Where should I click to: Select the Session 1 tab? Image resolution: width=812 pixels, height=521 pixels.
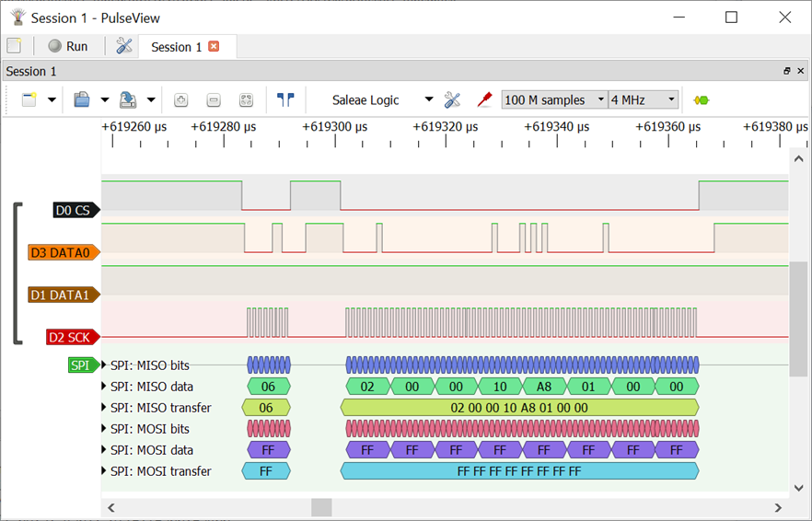[x=176, y=47]
